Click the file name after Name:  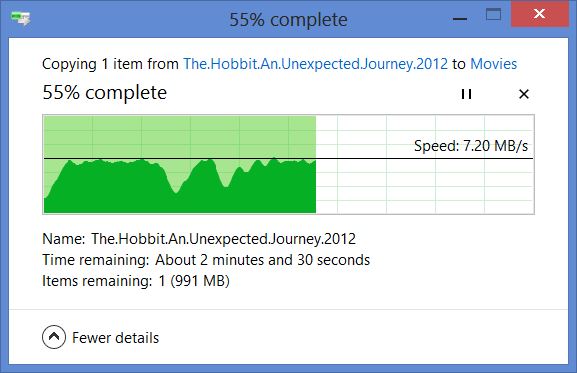click(x=223, y=239)
